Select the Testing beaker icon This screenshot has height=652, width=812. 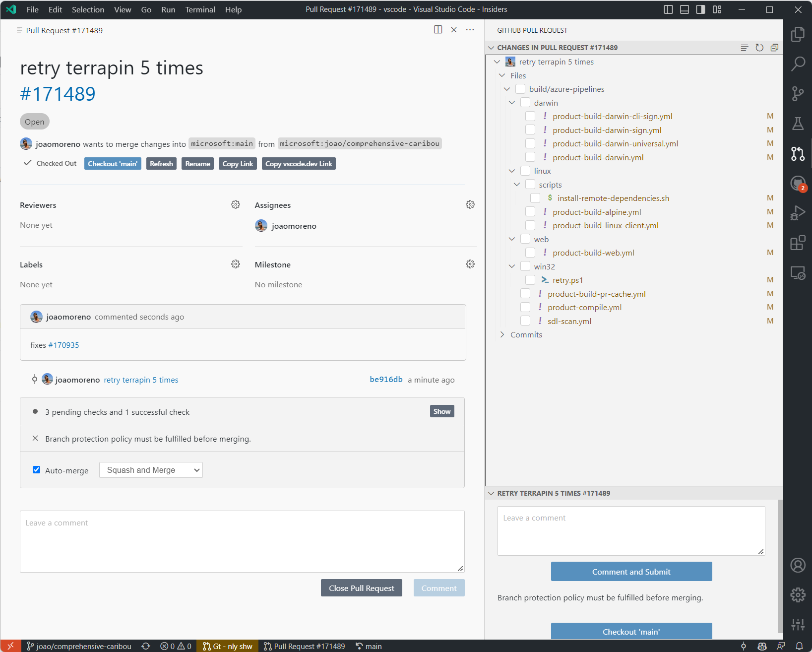pos(798,124)
